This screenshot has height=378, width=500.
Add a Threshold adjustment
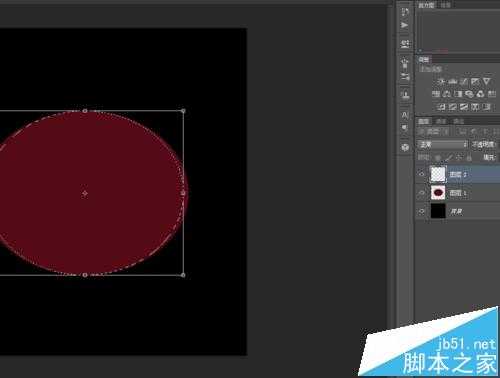pos(464,107)
